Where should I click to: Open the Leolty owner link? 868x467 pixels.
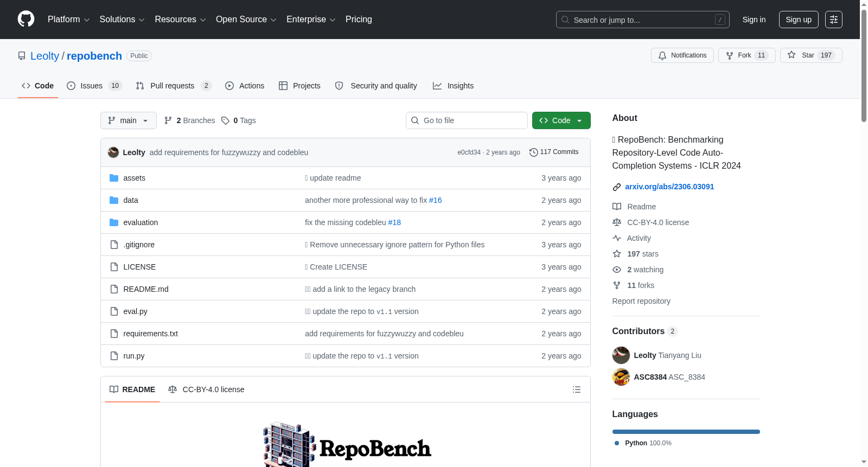[44, 56]
